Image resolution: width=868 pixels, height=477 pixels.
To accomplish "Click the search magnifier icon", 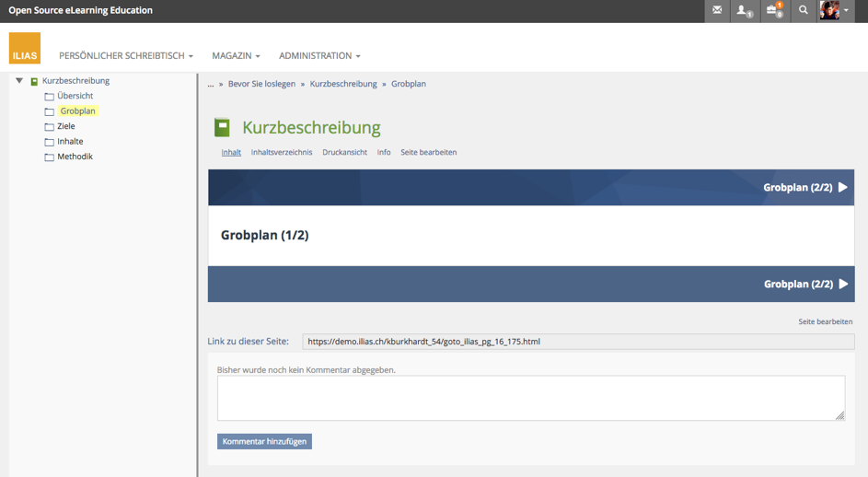I will point(804,11).
